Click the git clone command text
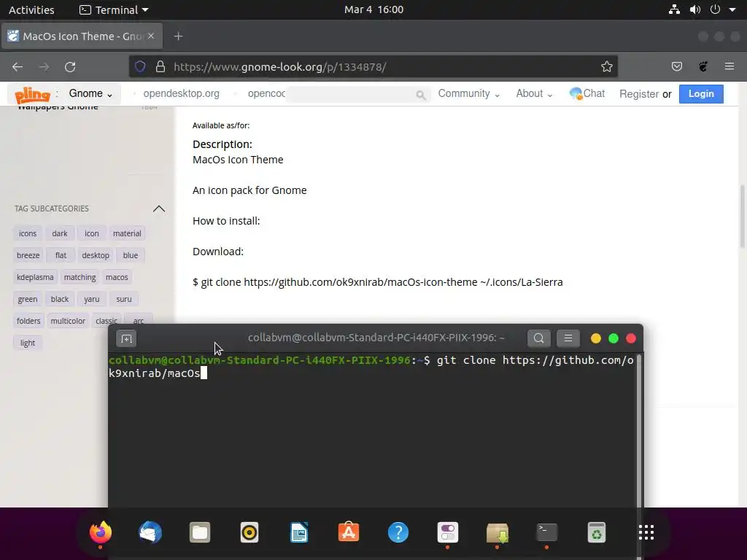 (x=377, y=282)
